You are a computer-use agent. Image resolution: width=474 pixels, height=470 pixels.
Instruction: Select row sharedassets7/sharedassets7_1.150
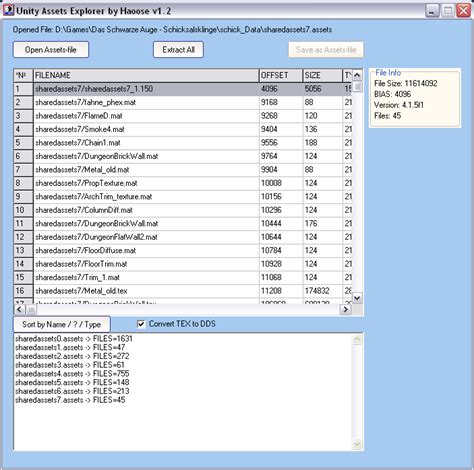point(183,89)
